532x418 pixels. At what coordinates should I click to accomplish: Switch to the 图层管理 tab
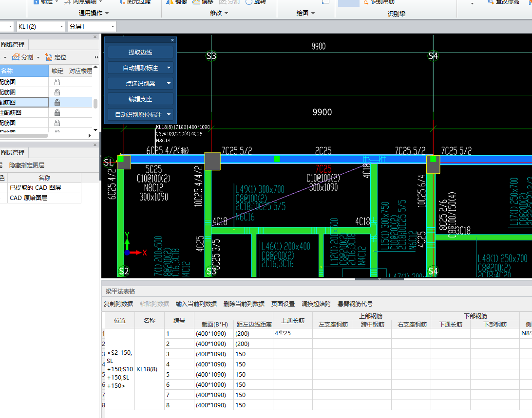click(x=13, y=152)
